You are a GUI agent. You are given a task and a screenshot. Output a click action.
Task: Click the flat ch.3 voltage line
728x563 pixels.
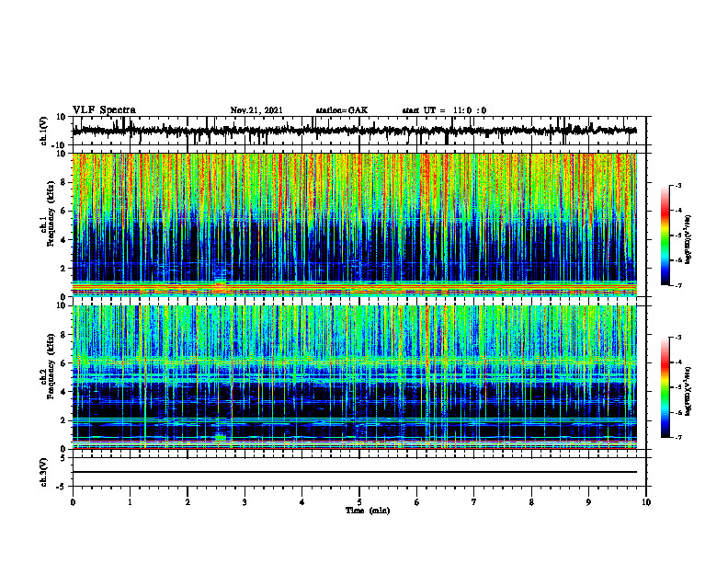pyautogui.click(x=355, y=472)
